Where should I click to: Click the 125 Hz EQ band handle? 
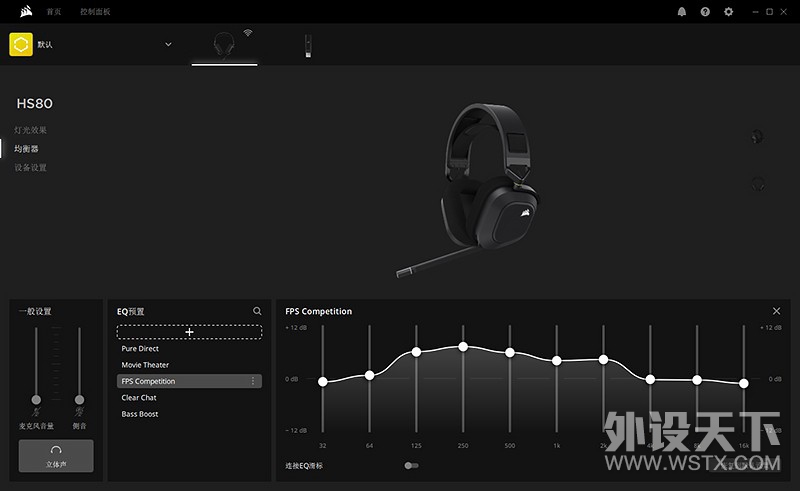tap(416, 352)
